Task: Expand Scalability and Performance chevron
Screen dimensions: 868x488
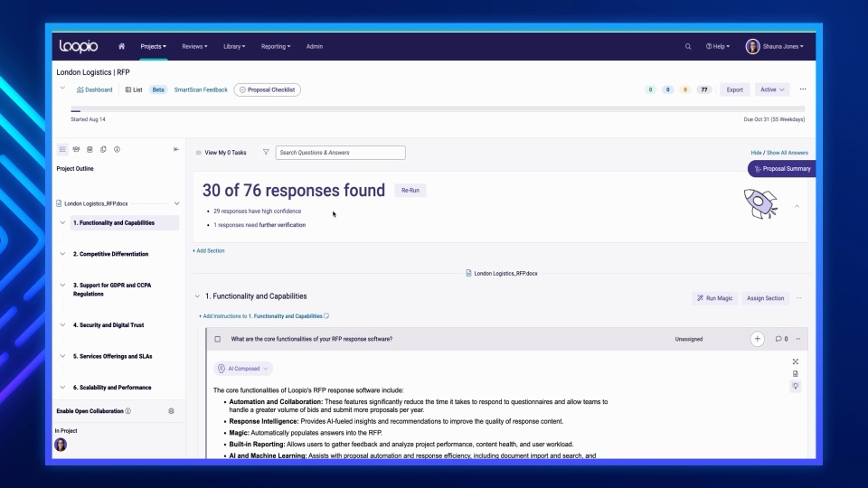Action: click(62, 388)
